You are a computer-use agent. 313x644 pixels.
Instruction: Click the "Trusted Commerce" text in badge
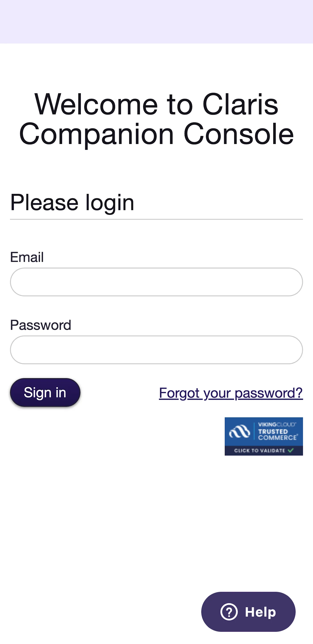click(x=277, y=434)
